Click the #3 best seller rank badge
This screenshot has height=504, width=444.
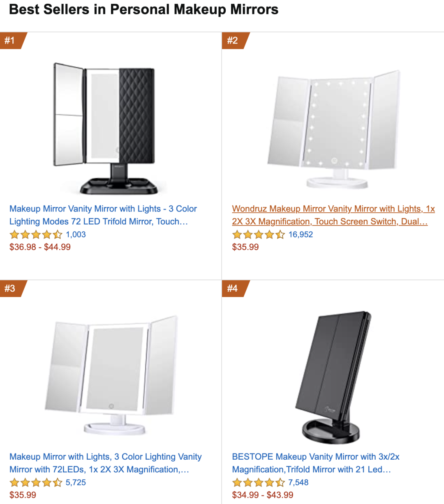pyautogui.click(x=11, y=288)
